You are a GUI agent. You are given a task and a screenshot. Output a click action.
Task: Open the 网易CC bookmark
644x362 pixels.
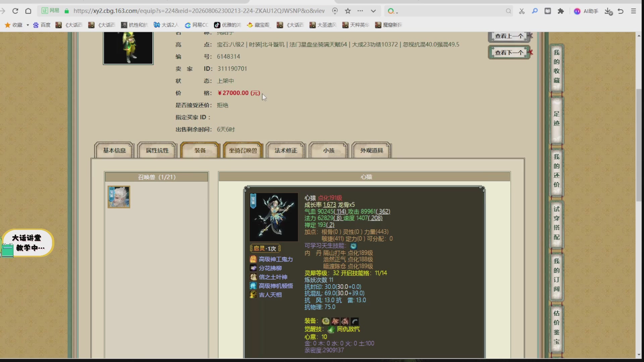(197, 25)
